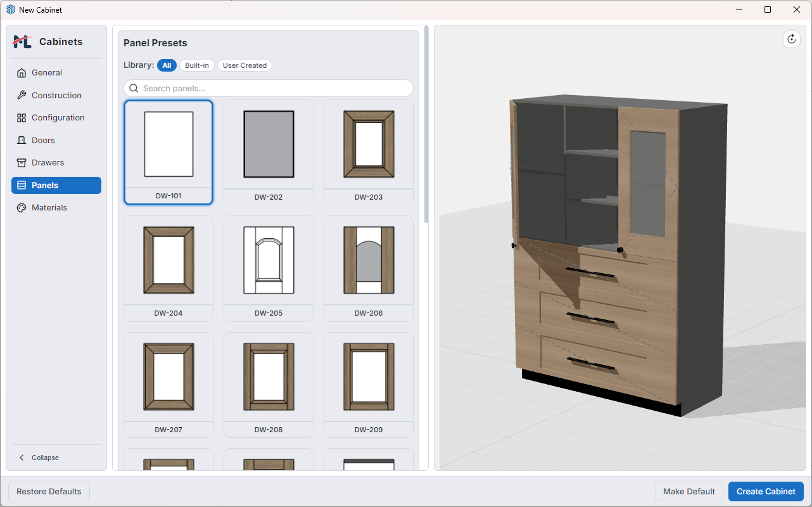Click the Library label text
The image size is (812, 507).
pyautogui.click(x=139, y=65)
